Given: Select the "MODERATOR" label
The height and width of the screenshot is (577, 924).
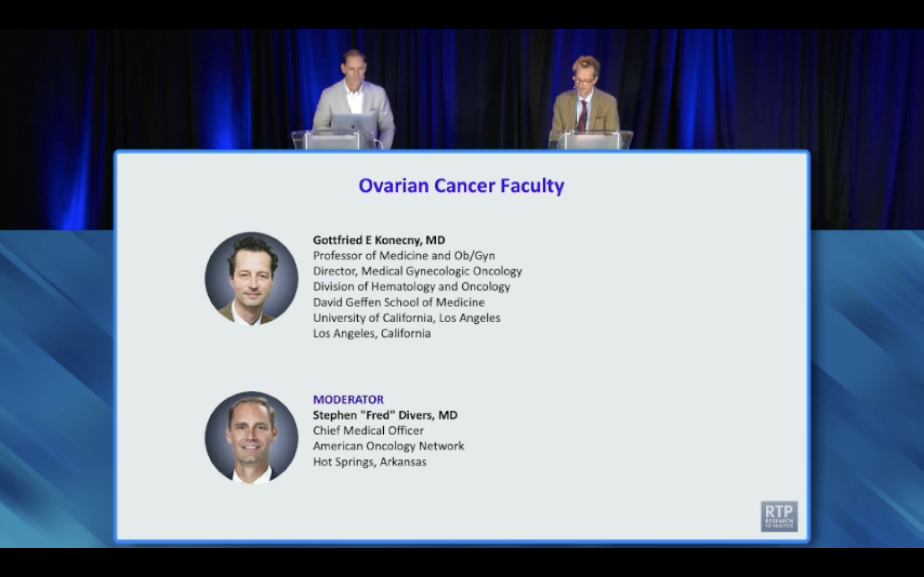Looking at the screenshot, I should point(349,399).
